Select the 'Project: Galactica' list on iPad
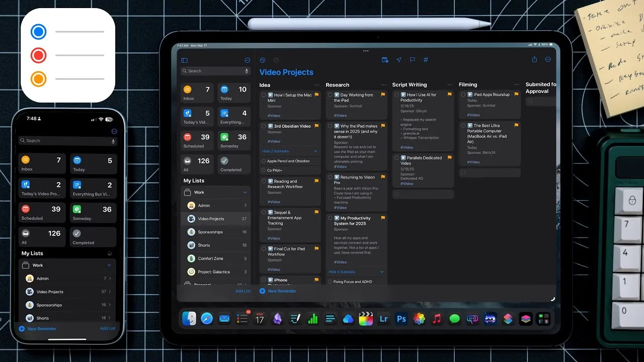 click(x=216, y=271)
